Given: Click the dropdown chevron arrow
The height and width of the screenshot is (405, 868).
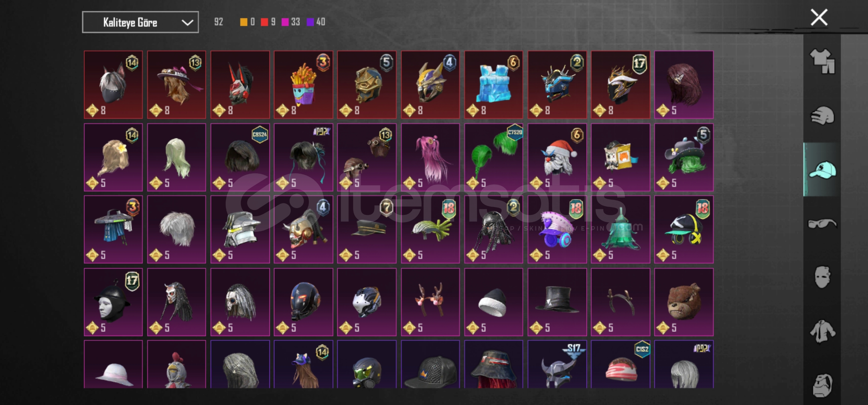Looking at the screenshot, I should tap(187, 23).
